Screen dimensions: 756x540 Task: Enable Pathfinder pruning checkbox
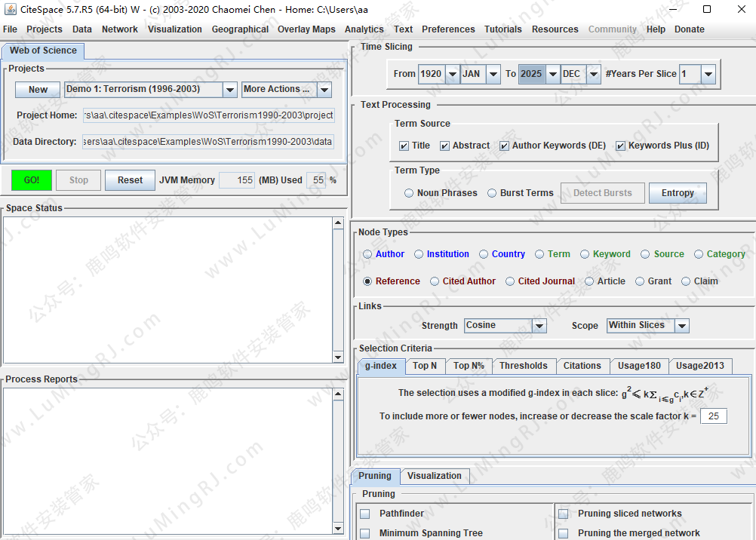[x=365, y=514]
